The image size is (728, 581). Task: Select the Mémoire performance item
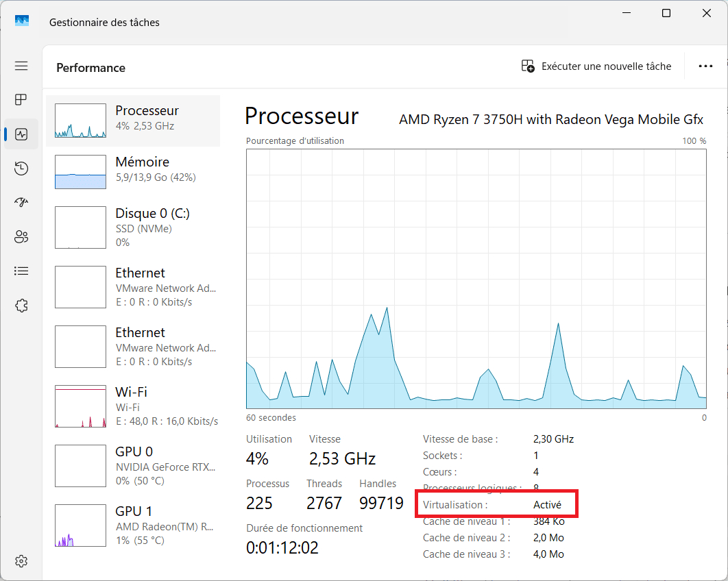point(133,172)
